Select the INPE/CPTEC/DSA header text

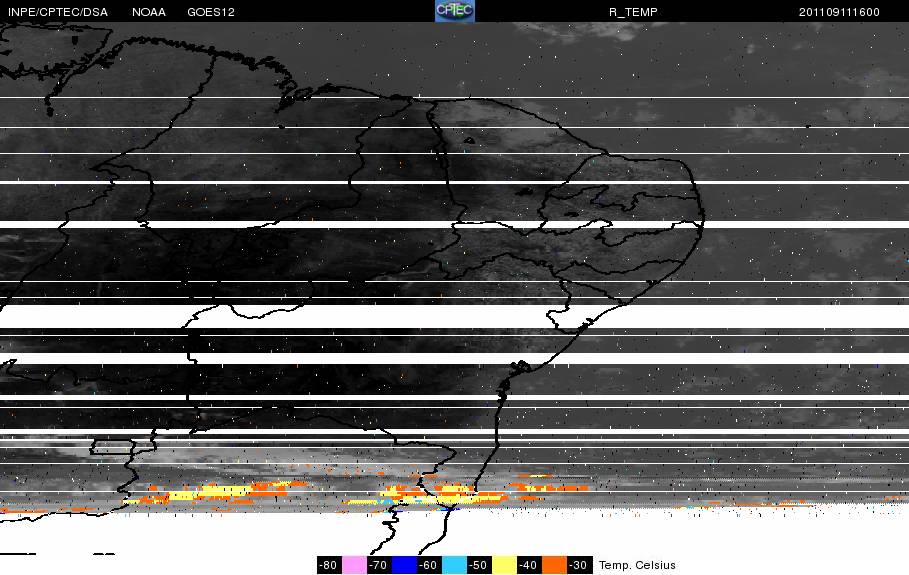point(58,12)
